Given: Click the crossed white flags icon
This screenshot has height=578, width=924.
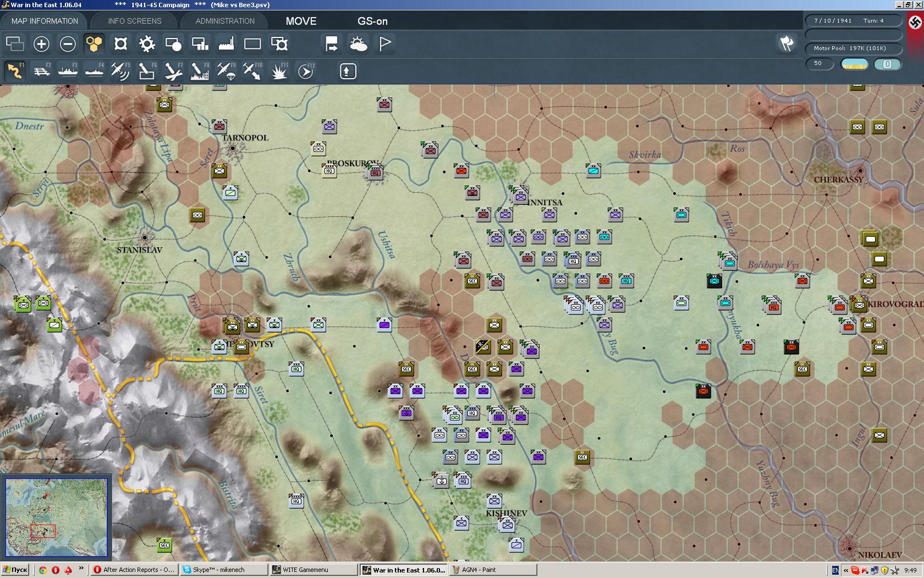Looking at the screenshot, I should (x=787, y=43).
